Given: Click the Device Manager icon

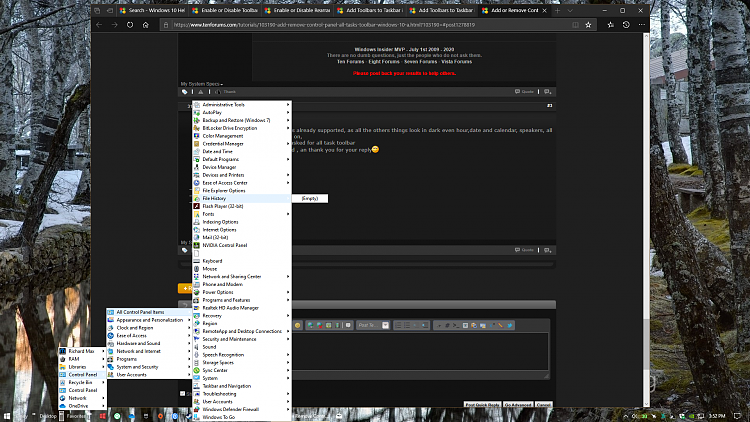Looking at the screenshot, I should pyautogui.click(x=197, y=167).
